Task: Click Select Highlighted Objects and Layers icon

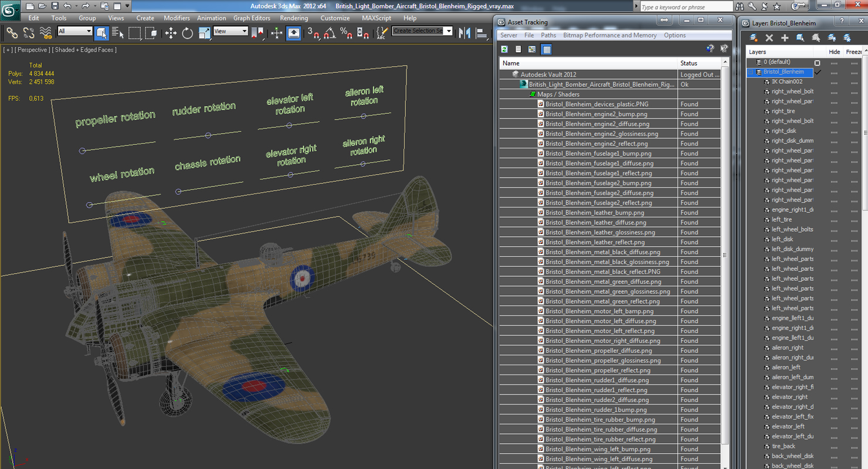Action: pyautogui.click(x=800, y=38)
